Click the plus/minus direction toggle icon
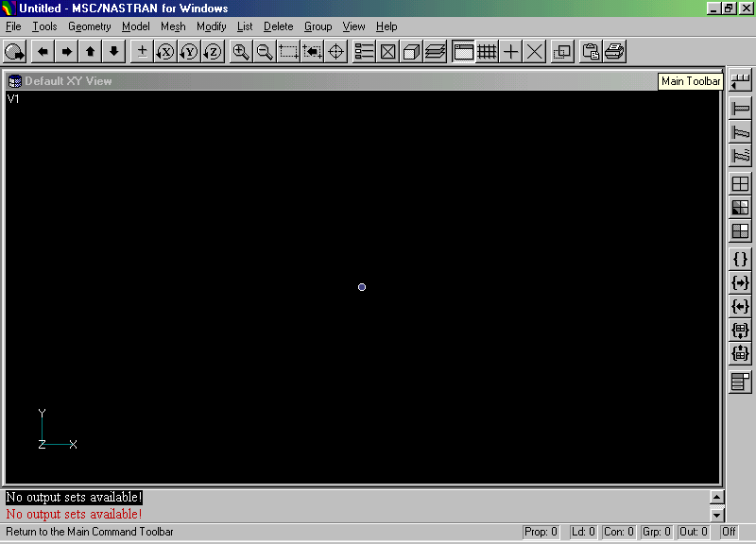Screen dimensions: 756x544 [143, 52]
